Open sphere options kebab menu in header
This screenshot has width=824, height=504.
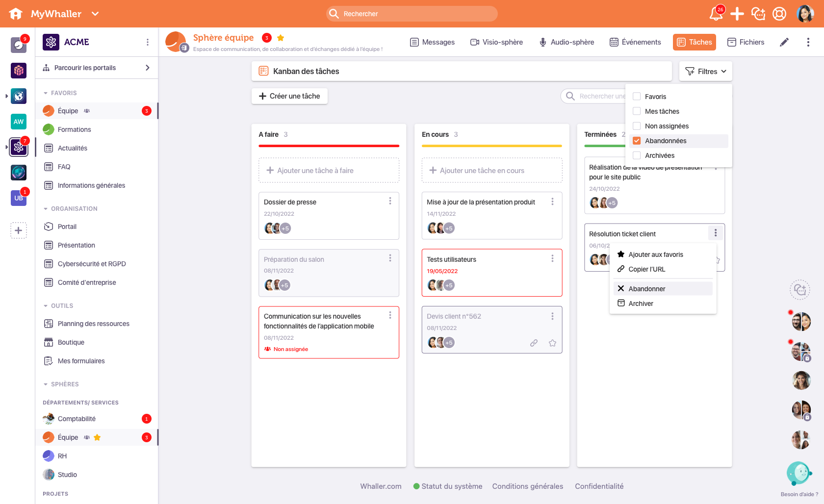[x=808, y=42]
